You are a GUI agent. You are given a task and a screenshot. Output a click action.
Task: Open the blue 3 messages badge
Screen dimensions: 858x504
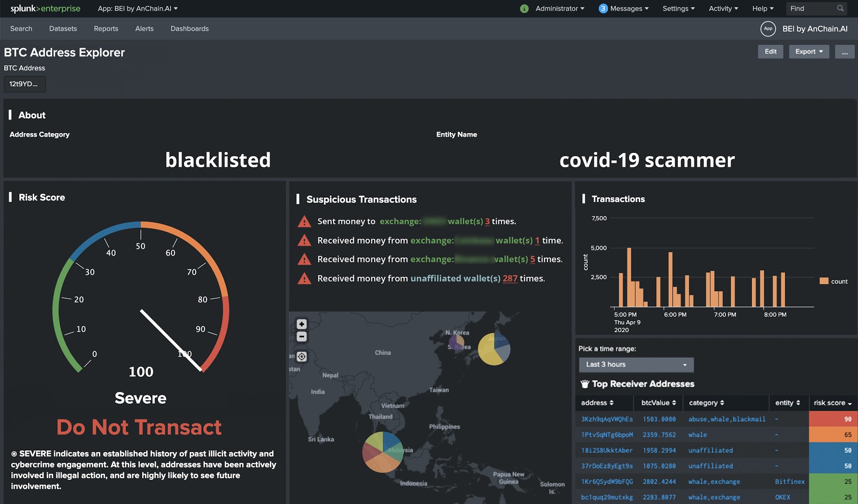(x=603, y=9)
